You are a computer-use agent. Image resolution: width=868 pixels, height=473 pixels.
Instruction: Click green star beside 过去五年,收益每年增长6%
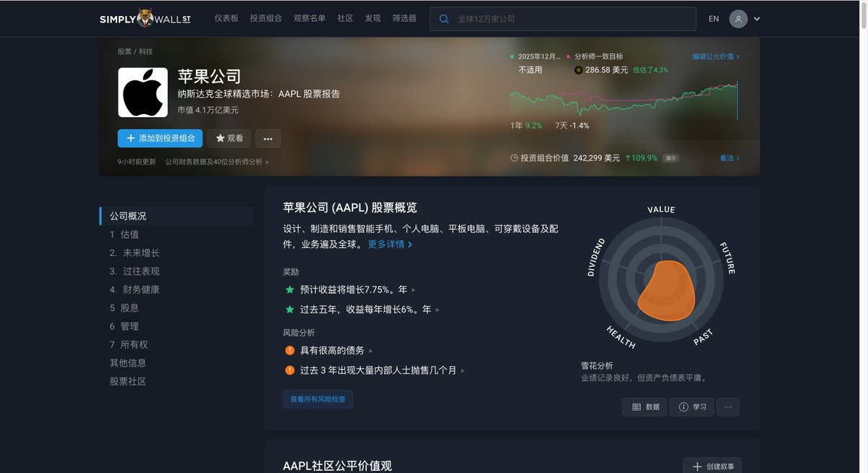(289, 309)
